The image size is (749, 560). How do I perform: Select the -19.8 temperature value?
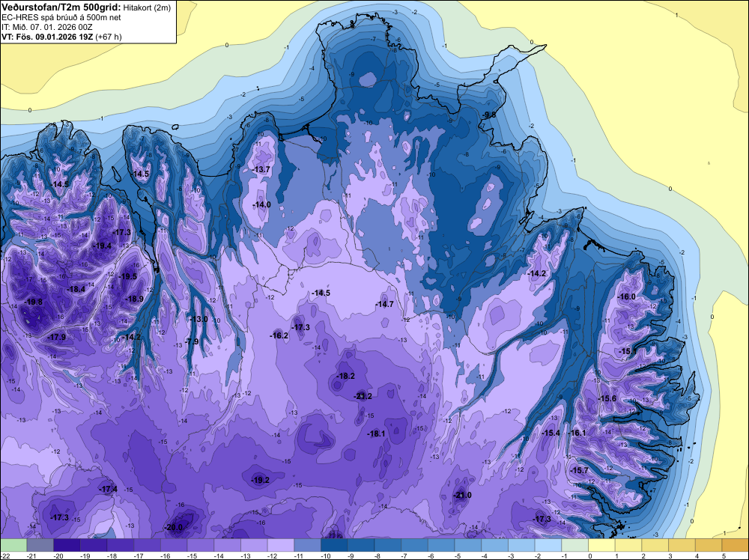[x=34, y=302]
